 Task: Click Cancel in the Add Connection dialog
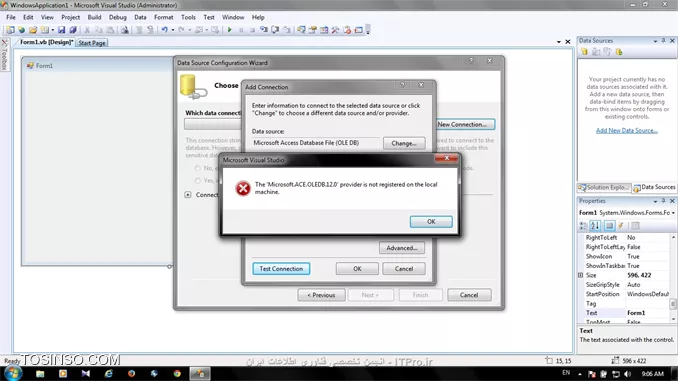pyautogui.click(x=403, y=269)
